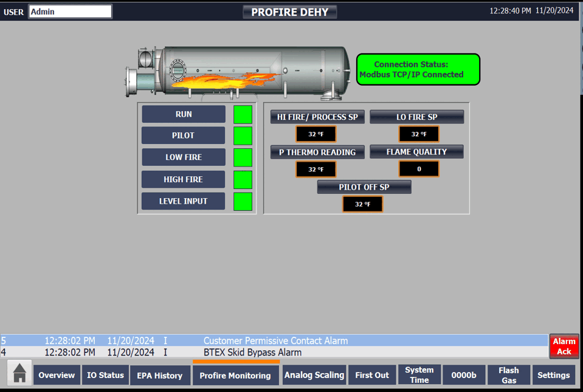Open the Settings page

coord(553,375)
